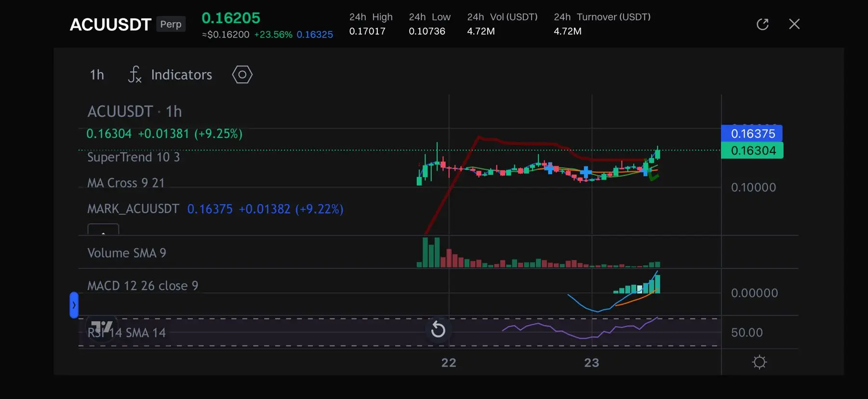Click the 0.00000 MACD axis label
This screenshot has width=868, height=399.
[754, 293]
